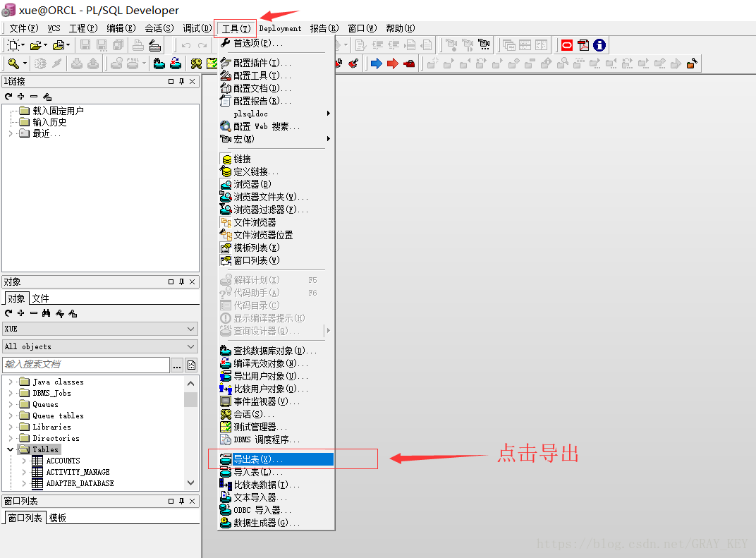Expand the Java classes folder
The width and height of the screenshot is (756, 558).
pos(11,382)
